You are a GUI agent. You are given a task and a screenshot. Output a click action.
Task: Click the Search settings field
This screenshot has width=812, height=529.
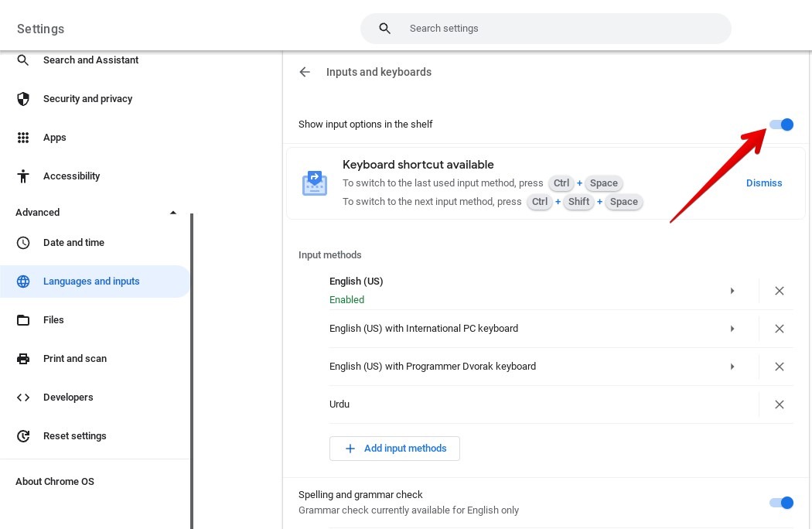click(545, 28)
